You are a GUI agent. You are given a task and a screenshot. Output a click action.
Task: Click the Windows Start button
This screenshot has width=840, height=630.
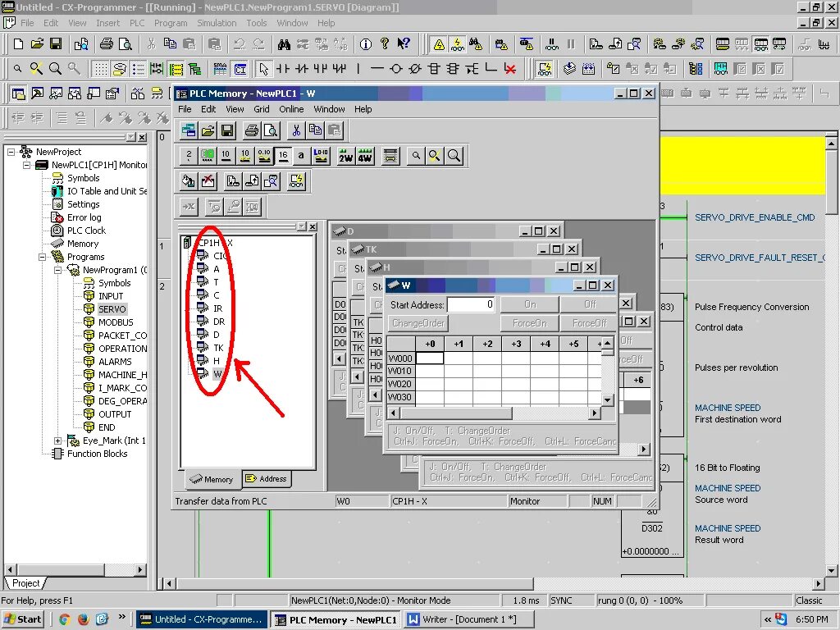[x=23, y=619]
